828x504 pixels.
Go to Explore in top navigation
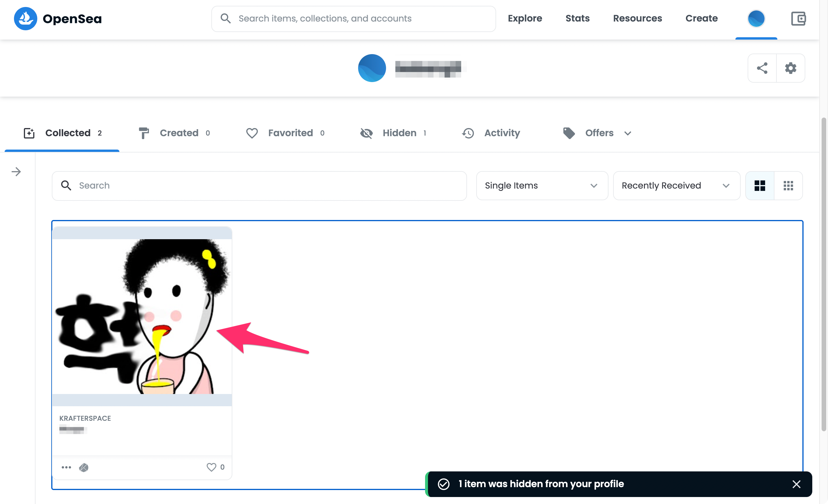click(x=525, y=18)
